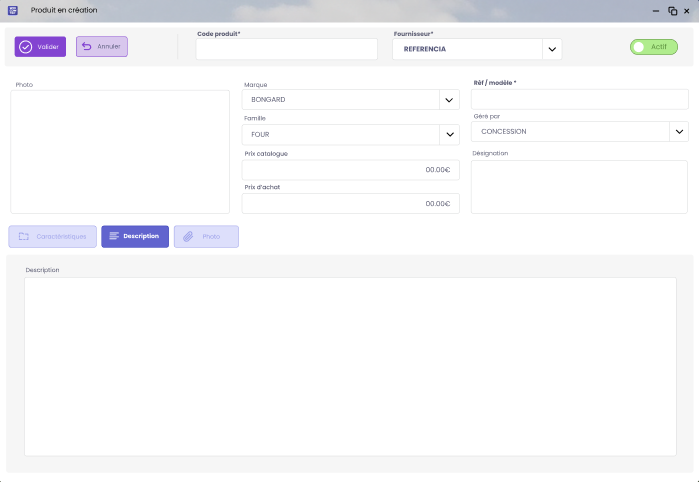The width and height of the screenshot is (699, 482).
Task: Expand the Fournisseur dropdown
Action: [551, 49]
